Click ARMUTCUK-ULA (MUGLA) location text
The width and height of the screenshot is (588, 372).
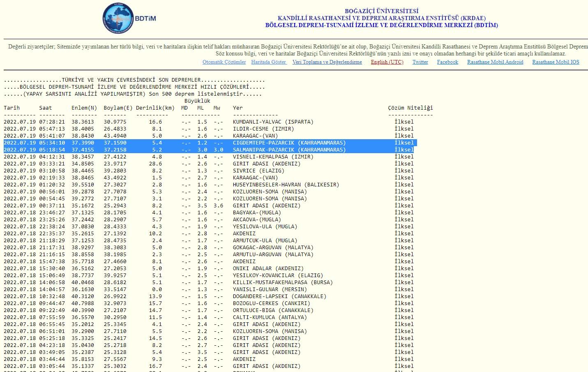[265, 241]
